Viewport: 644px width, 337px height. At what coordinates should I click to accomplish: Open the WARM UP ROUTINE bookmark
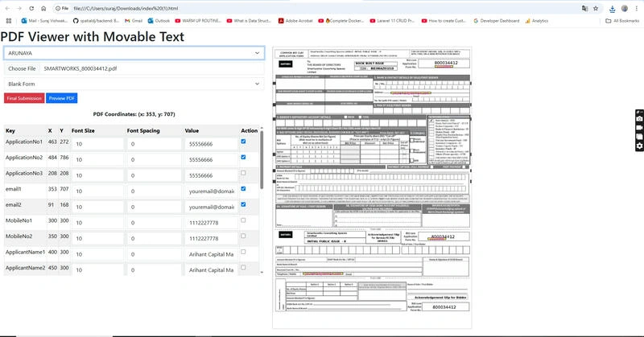tap(198, 21)
